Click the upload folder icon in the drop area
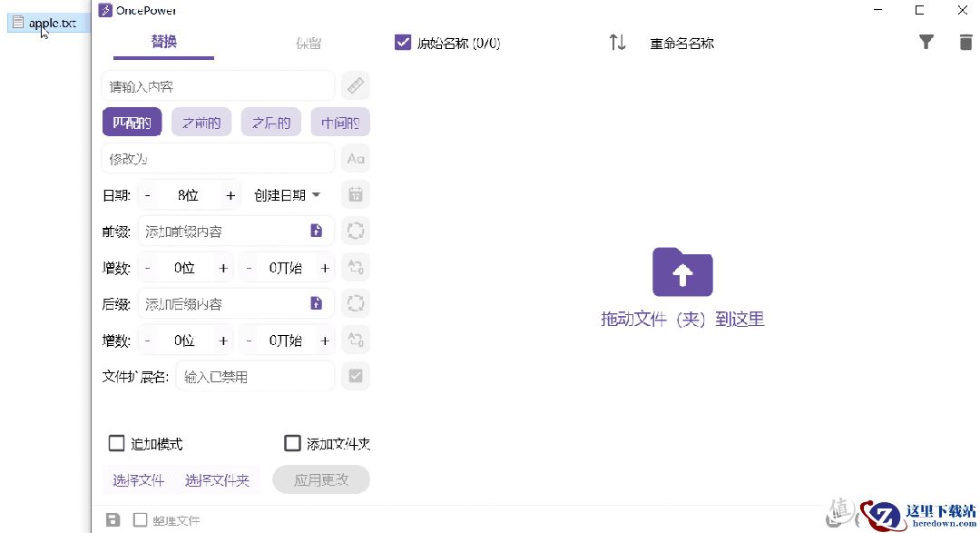The width and height of the screenshot is (980, 533). [x=682, y=272]
